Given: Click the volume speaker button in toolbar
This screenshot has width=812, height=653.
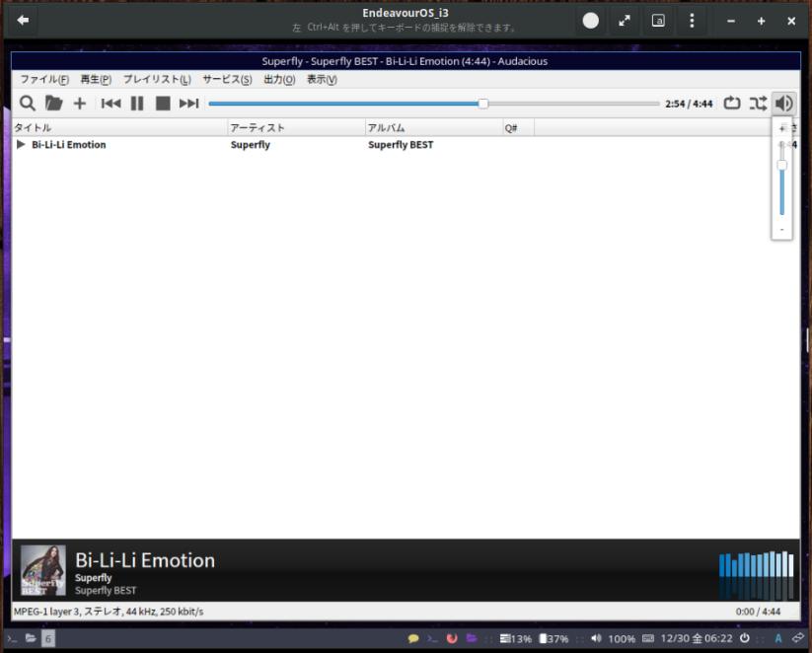Looking at the screenshot, I should (x=784, y=103).
